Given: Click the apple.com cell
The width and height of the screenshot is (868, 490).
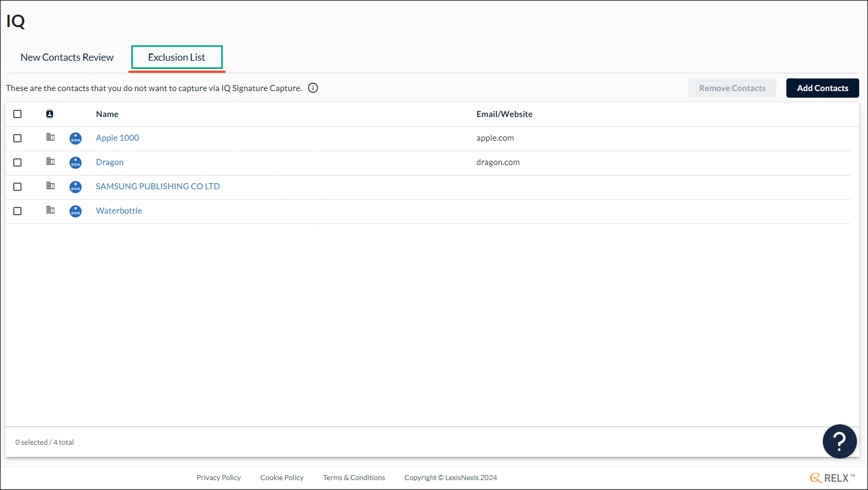Looking at the screenshot, I should [495, 138].
